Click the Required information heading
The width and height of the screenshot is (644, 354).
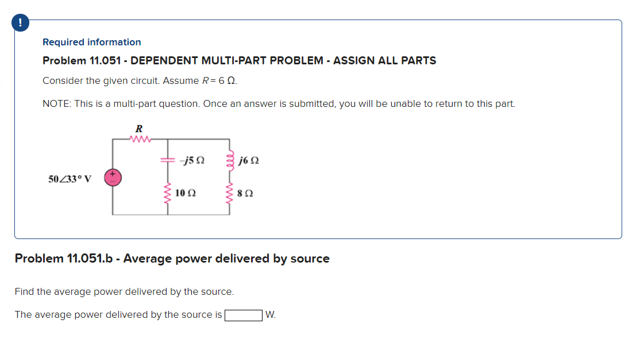[91, 42]
